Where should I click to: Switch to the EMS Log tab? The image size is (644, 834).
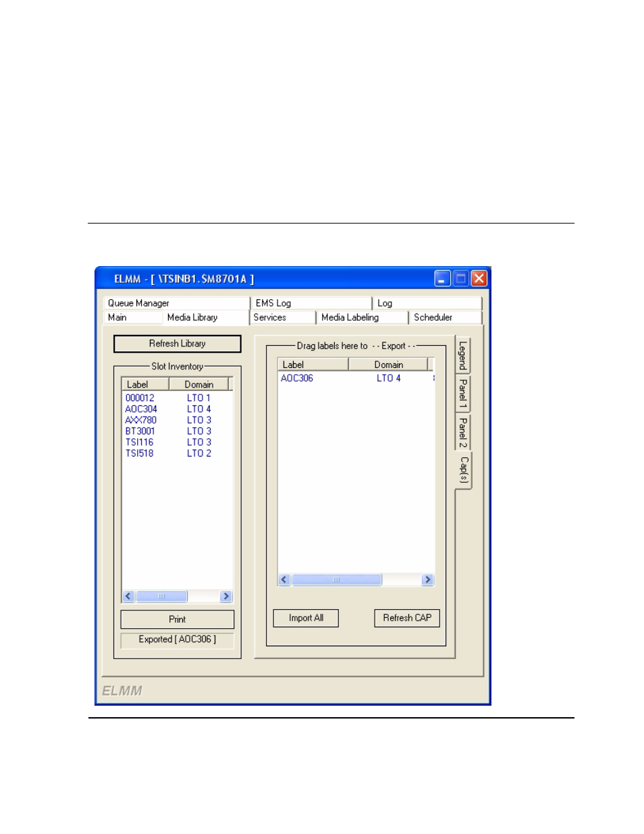[x=311, y=303]
